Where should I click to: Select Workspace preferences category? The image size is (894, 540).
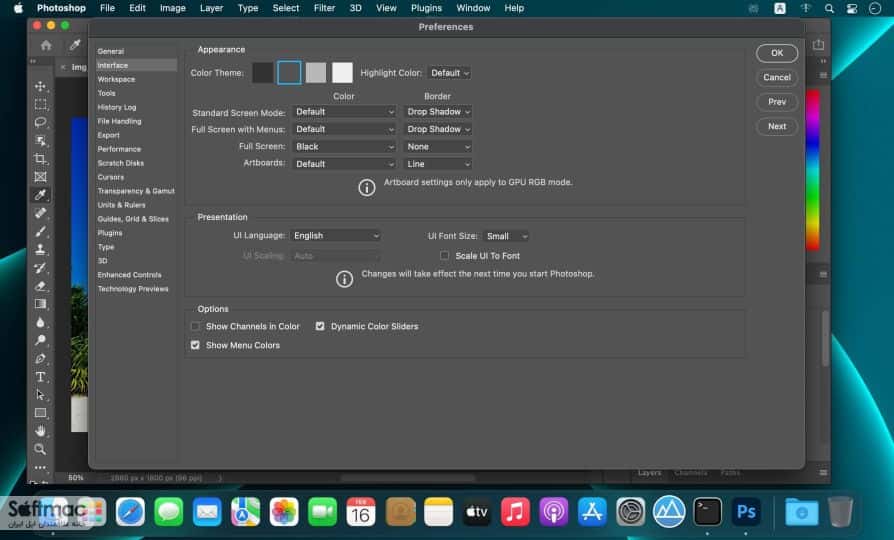click(116, 79)
